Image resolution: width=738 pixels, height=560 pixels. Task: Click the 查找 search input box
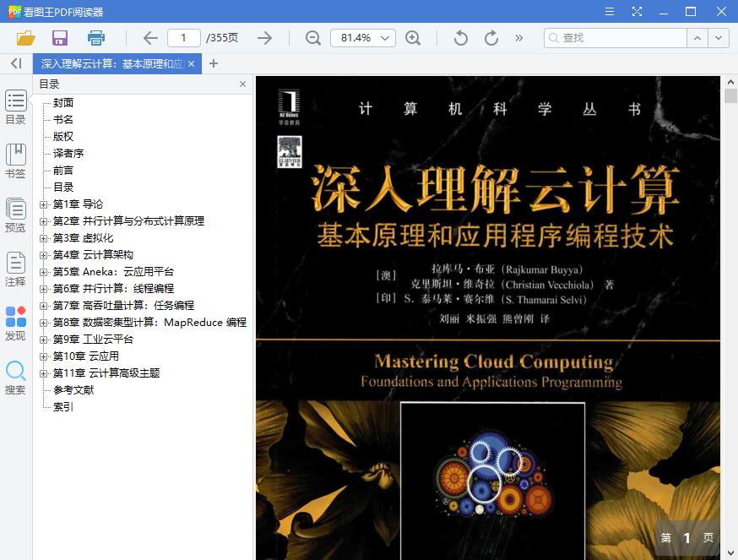point(616,38)
